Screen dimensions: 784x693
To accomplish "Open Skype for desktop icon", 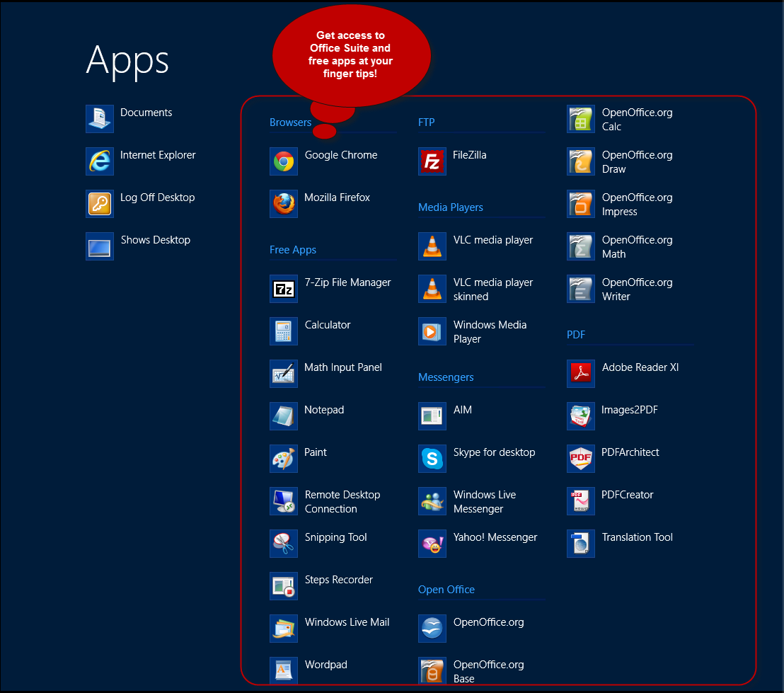I will coord(432,459).
